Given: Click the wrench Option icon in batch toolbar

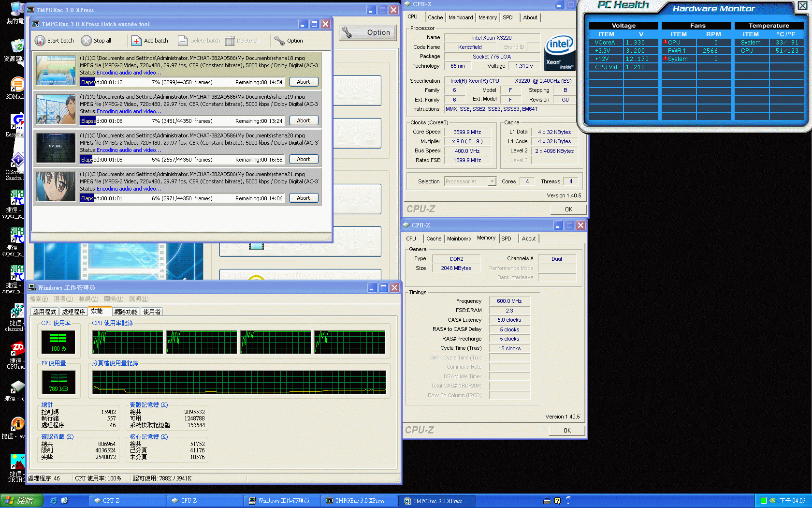Looking at the screenshot, I should pos(279,41).
